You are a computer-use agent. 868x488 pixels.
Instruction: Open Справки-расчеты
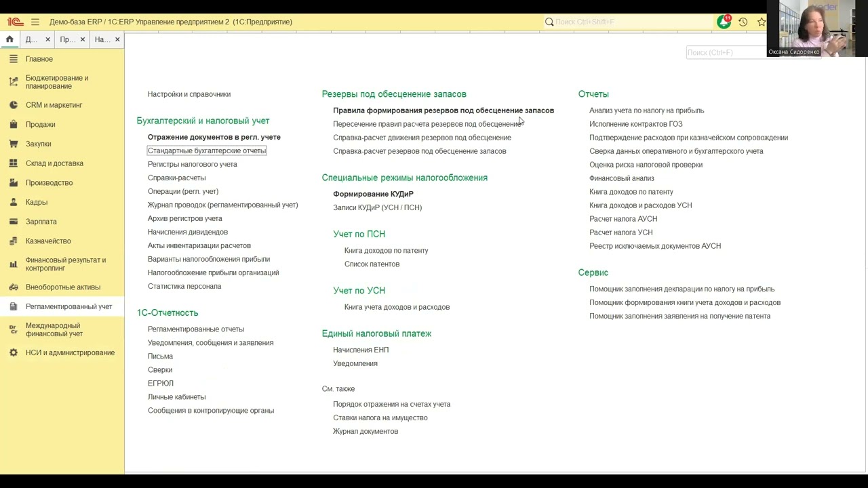[177, 178]
